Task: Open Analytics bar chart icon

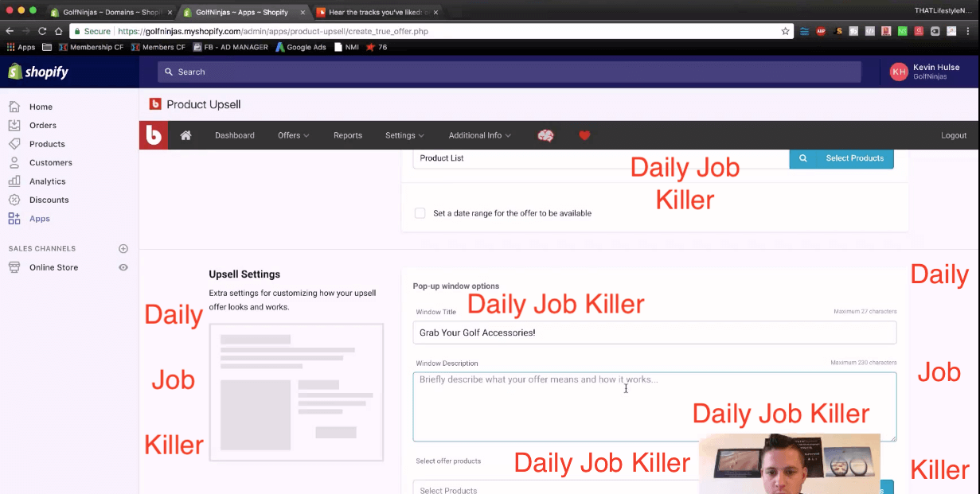Action: point(14,181)
